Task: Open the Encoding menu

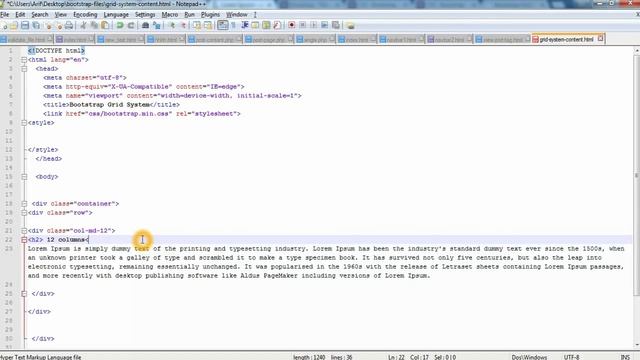Action: click(85, 15)
